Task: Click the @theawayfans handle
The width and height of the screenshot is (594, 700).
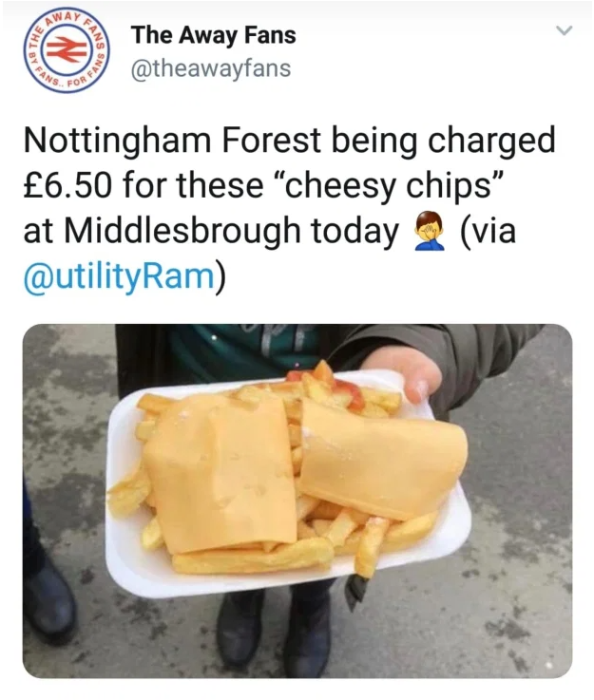Action: pos(210,68)
